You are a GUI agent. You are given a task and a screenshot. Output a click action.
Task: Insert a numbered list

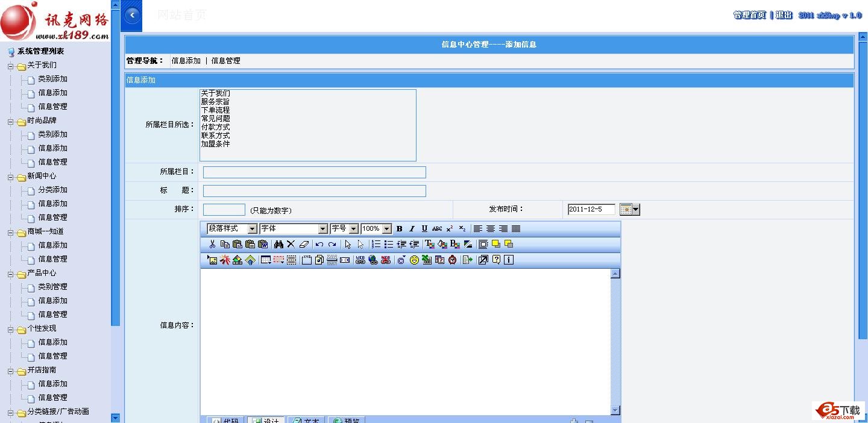point(376,245)
